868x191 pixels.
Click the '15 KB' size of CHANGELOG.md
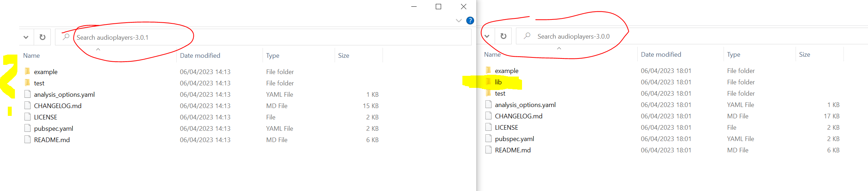370,106
